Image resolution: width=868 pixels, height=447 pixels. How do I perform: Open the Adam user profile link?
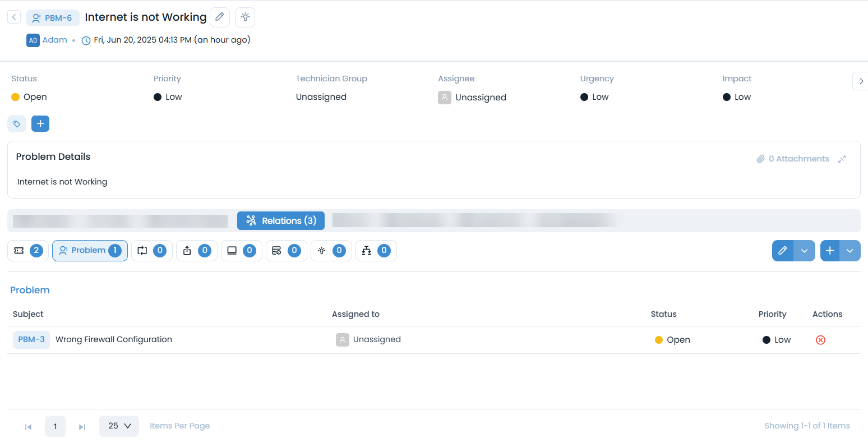(55, 40)
